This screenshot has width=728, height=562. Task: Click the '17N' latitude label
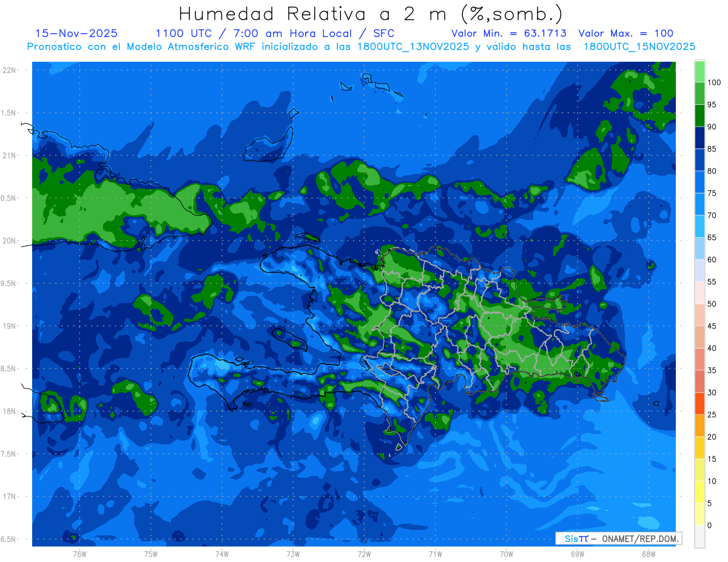pyautogui.click(x=8, y=497)
